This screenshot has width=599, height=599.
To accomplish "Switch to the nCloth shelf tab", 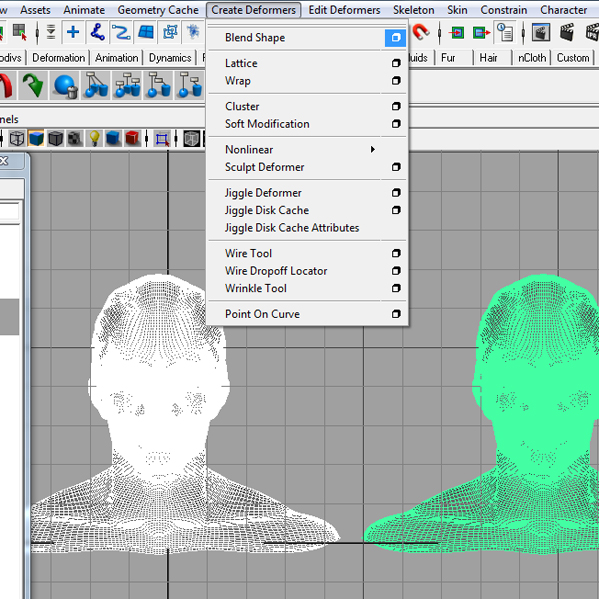I will pos(532,58).
